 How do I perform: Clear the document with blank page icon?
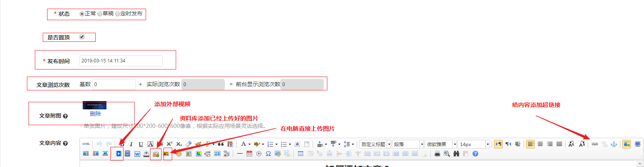click(x=307, y=144)
